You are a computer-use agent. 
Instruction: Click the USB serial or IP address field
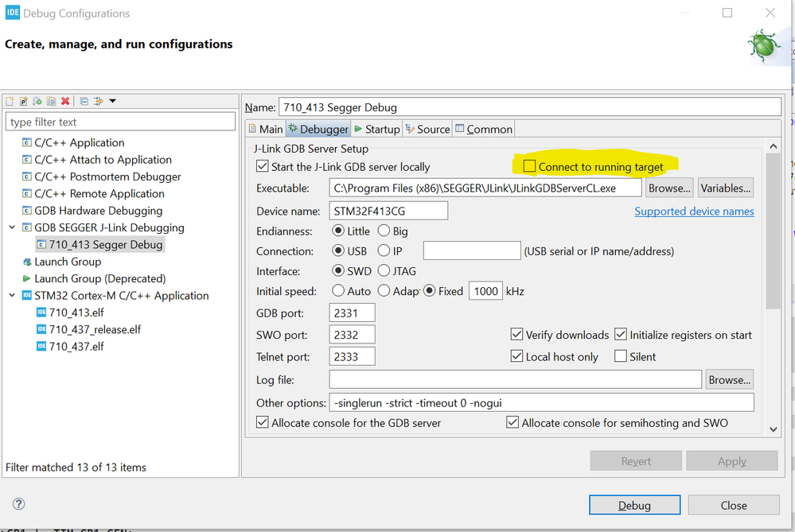click(x=472, y=250)
